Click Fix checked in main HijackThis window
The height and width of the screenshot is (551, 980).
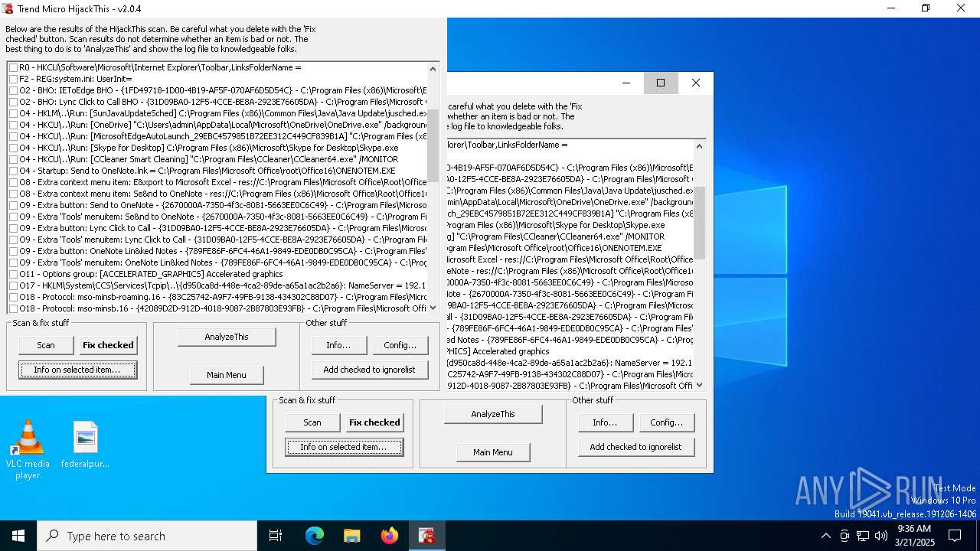click(108, 345)
